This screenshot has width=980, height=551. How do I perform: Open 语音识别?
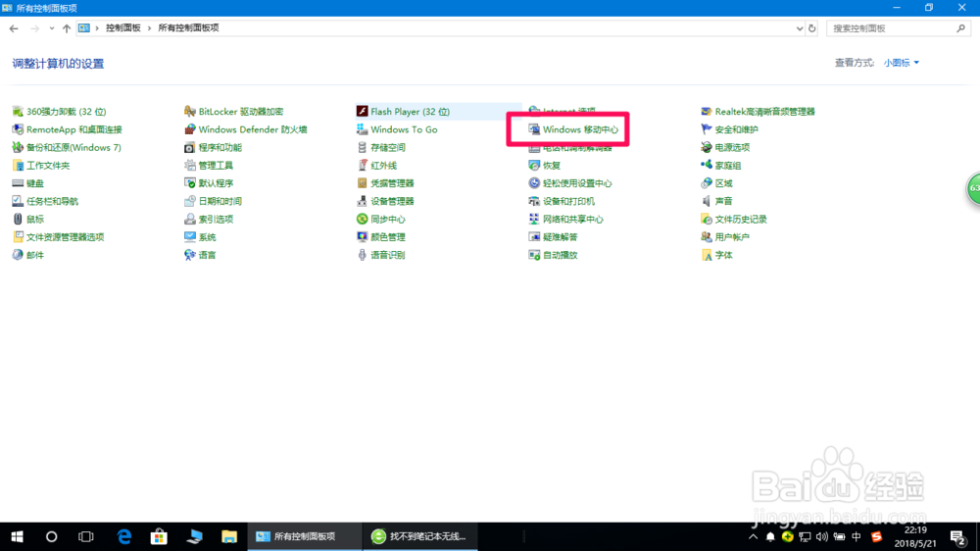point(381,255)
